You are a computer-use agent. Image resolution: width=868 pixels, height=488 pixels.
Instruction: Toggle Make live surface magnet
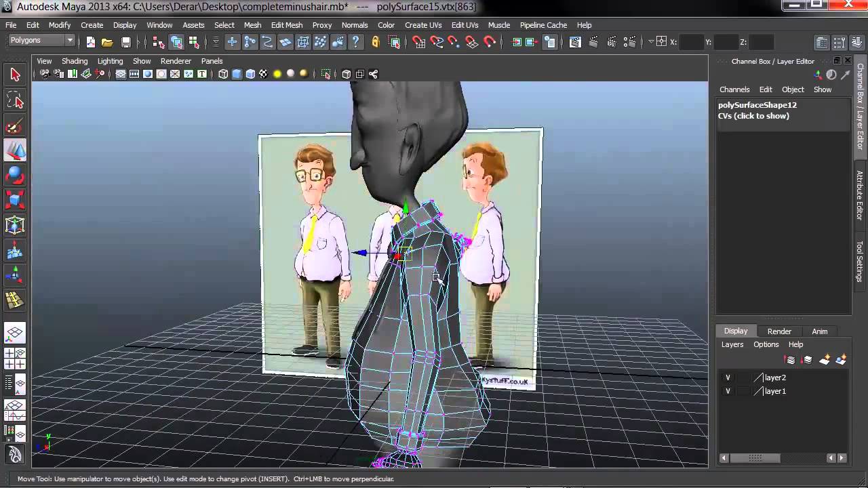coord(490,42)
